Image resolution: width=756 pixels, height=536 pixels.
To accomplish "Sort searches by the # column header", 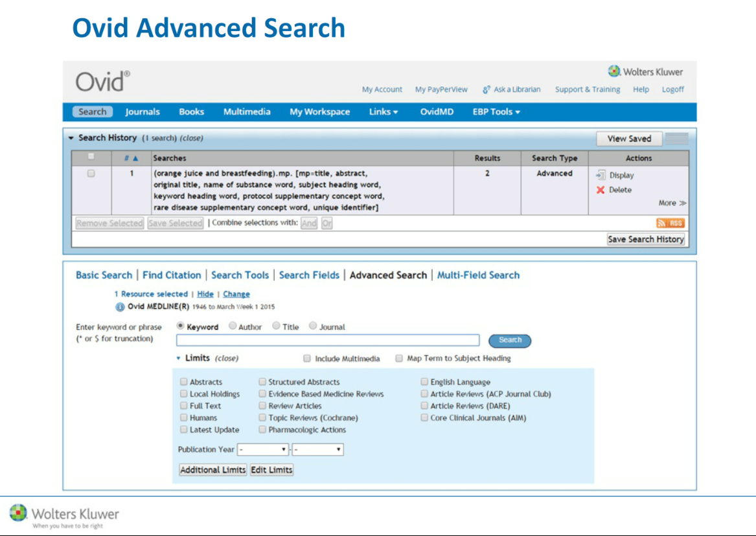I will 131,158.
